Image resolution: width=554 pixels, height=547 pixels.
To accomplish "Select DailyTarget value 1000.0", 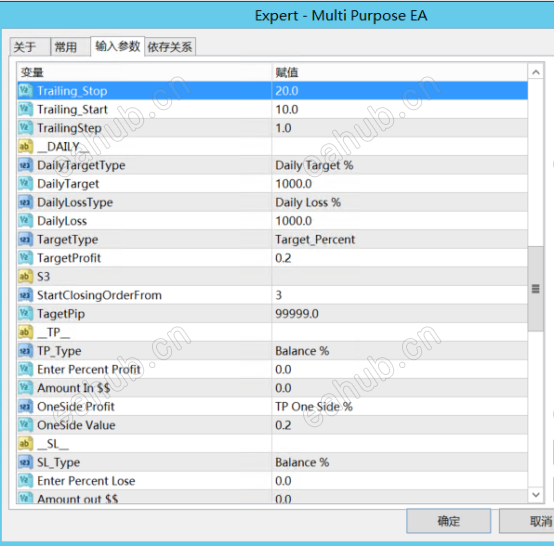I will [x=400, y=184].
